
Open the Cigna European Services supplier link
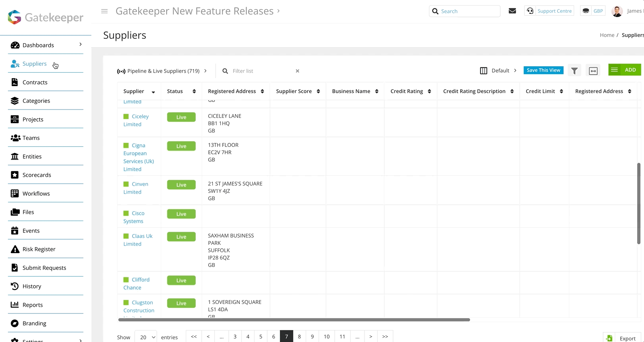click(139, 157)
